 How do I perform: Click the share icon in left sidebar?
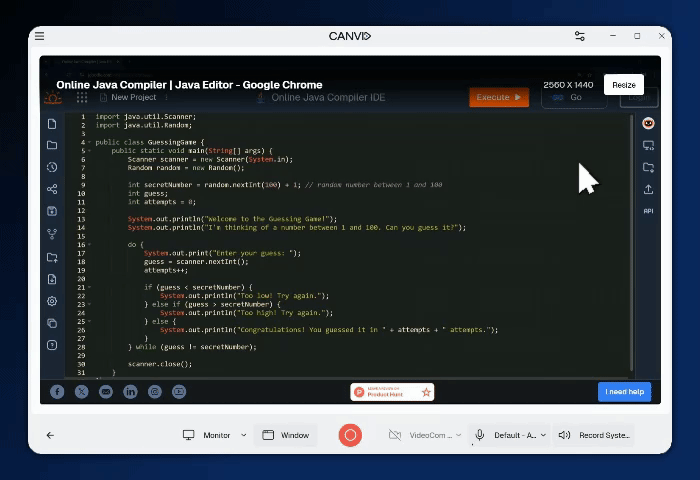52,189
